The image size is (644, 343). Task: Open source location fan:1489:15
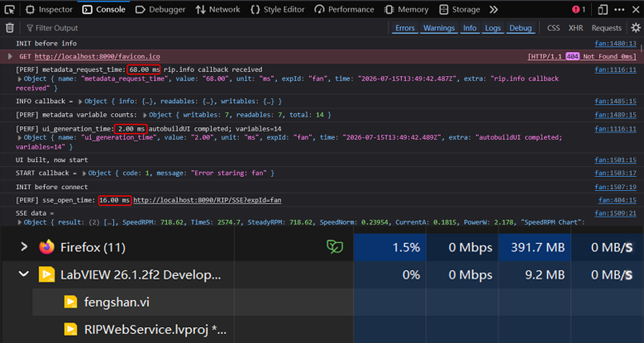coord(615,115)
